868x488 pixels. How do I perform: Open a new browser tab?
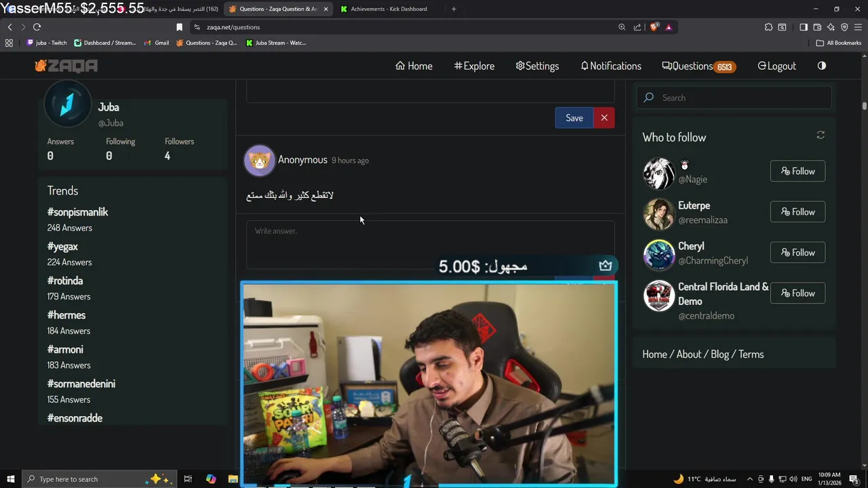click(x=454, y=9)
